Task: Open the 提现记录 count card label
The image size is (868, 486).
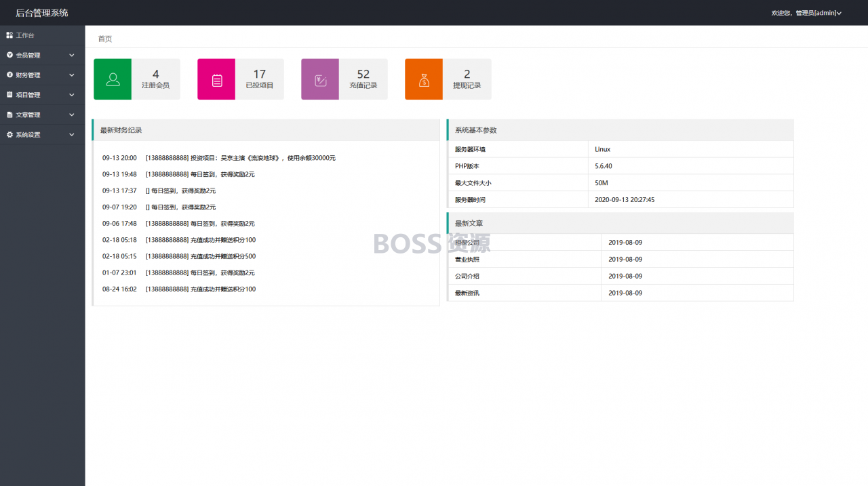Action: [467, 85]
